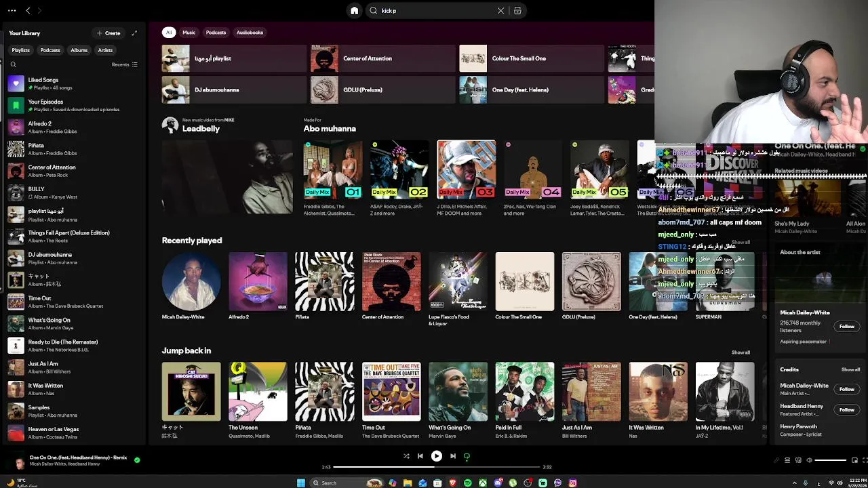Open Paid In Full album cover
Image resolution: width=868 pixels, height=488 pixels.
pos(524,392)
